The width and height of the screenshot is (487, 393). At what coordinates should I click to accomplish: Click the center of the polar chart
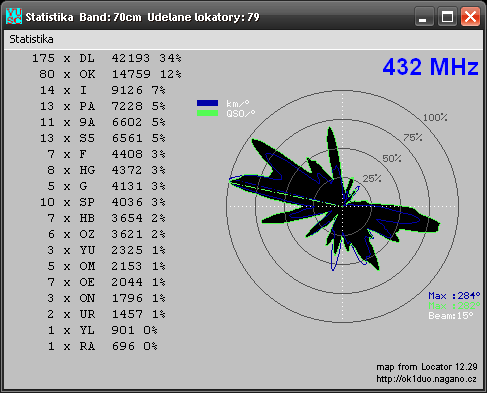[x=342, y=206]
